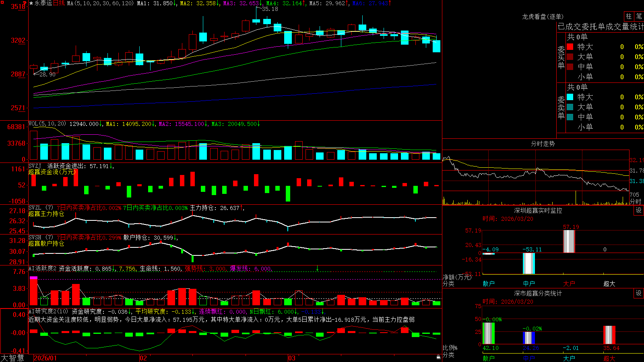Click the 已成交委托单成交量统计 header
The height and width of the screenshot is (362, 644).
(601, 27)
